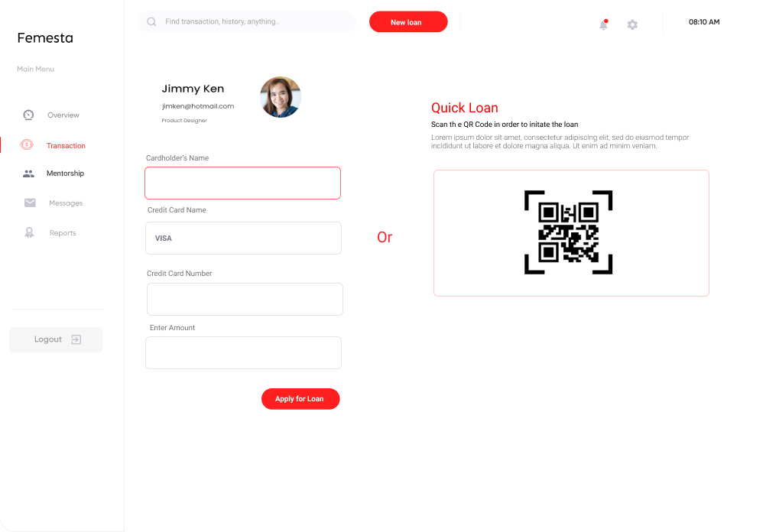
Task: Open the Overview menu item
Action: pos(63,115)
